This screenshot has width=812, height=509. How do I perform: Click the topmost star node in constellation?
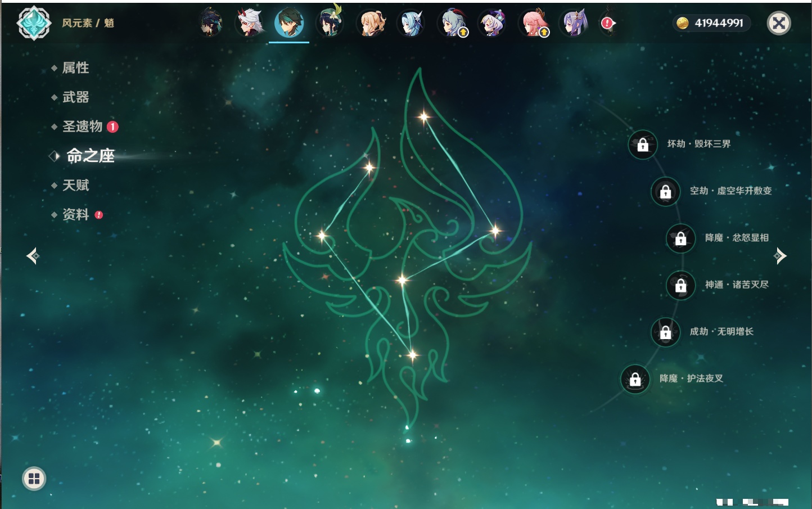click(x=424, y=117)
